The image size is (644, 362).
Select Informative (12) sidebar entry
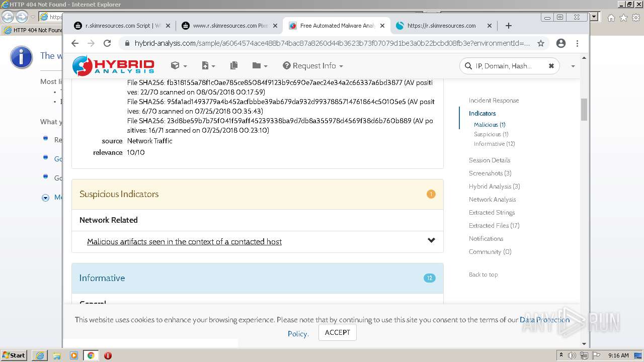pyautogui.click(x=494, y=144)
